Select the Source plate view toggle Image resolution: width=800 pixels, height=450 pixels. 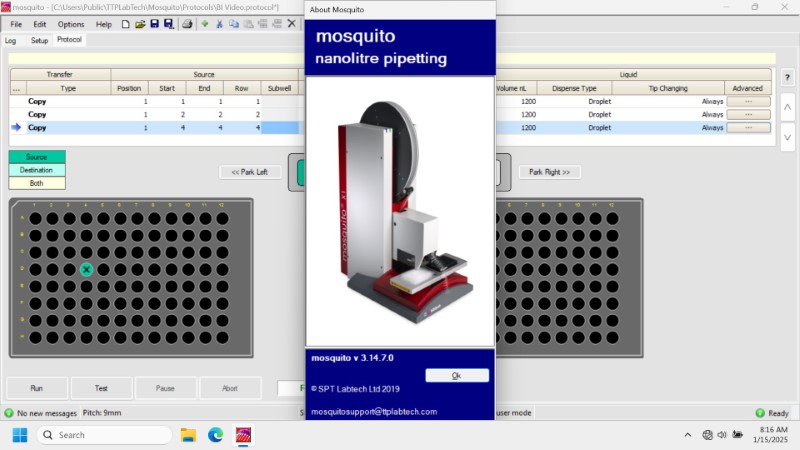(x=37, y=157)
